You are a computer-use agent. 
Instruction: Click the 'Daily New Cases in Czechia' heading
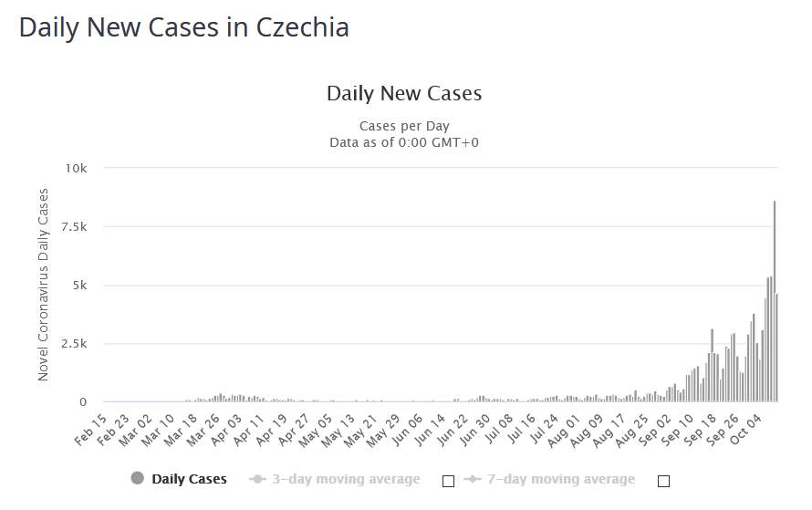click(x=184, y=27)
